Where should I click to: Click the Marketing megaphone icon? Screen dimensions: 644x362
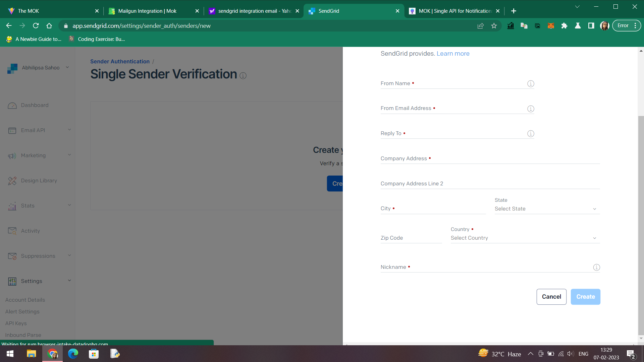[x=12, y=156]
